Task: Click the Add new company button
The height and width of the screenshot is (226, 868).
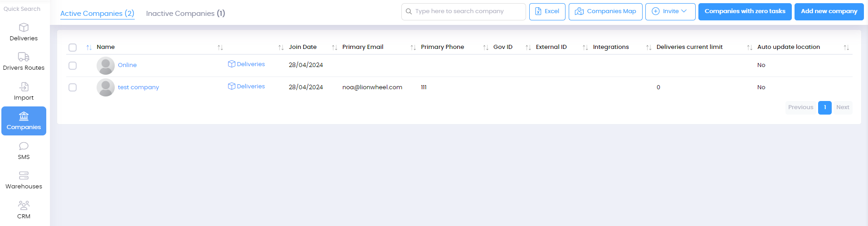Action: pos(829,12)
